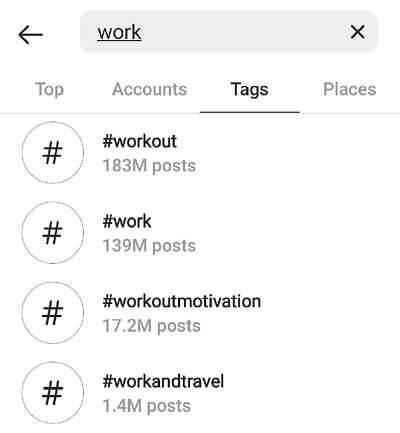
Task: Open the #work hashtag result
Action: pos(200,233)
